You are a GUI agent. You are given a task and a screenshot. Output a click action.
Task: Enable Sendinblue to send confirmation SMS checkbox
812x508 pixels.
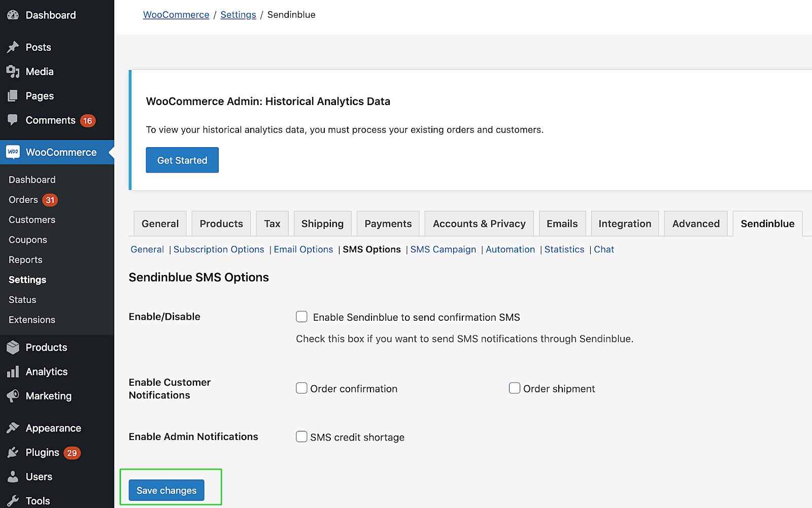301,317
